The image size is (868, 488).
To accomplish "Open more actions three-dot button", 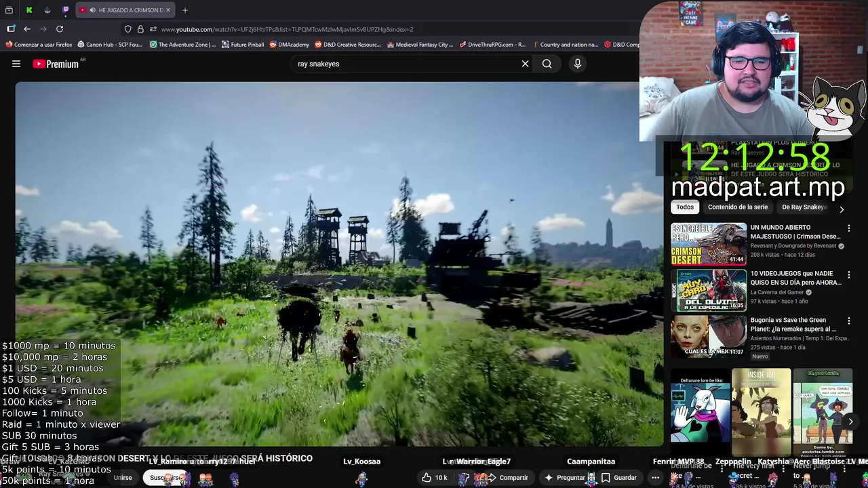I will pyautogui.click(x=655, y=478).
